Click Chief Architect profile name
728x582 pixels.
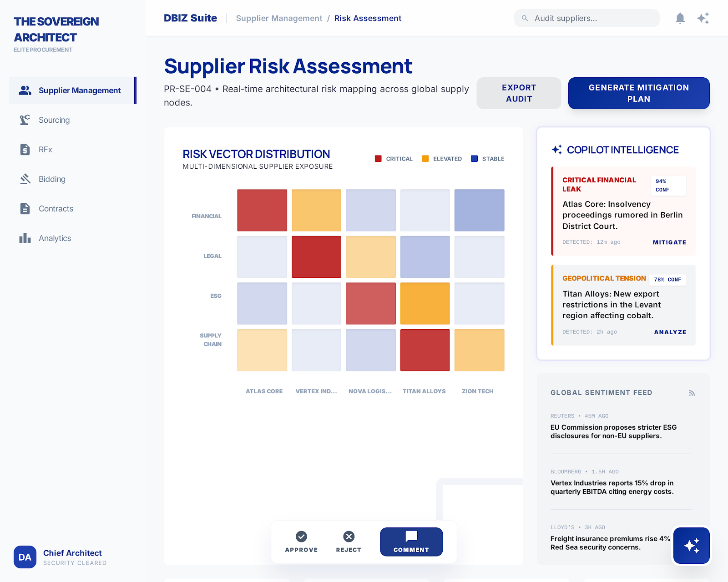pyautogui.click(x=72, y=553)
